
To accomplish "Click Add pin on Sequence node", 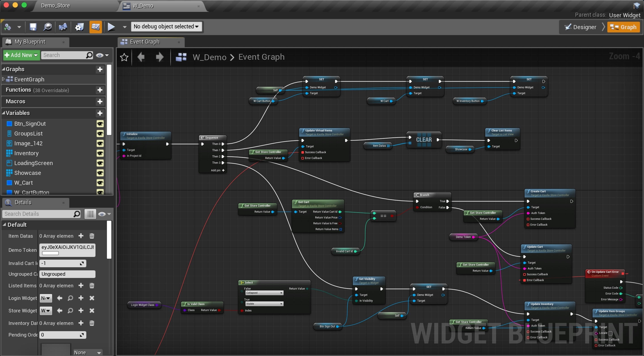I will (218, 170).
